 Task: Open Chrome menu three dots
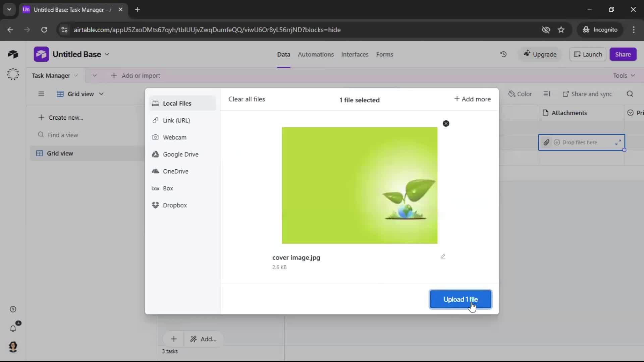pyautogui.click(x=634, y=30)
